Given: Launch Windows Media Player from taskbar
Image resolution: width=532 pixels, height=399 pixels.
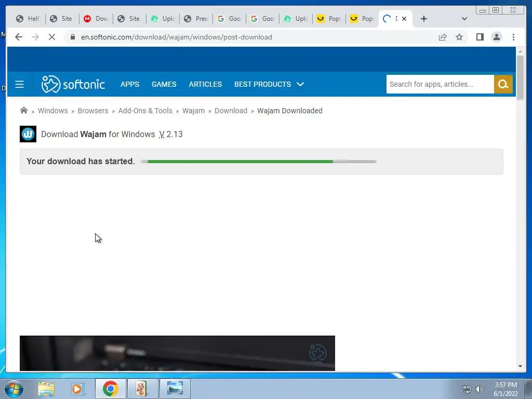Looking at the screenshot, I should (77, 389).
